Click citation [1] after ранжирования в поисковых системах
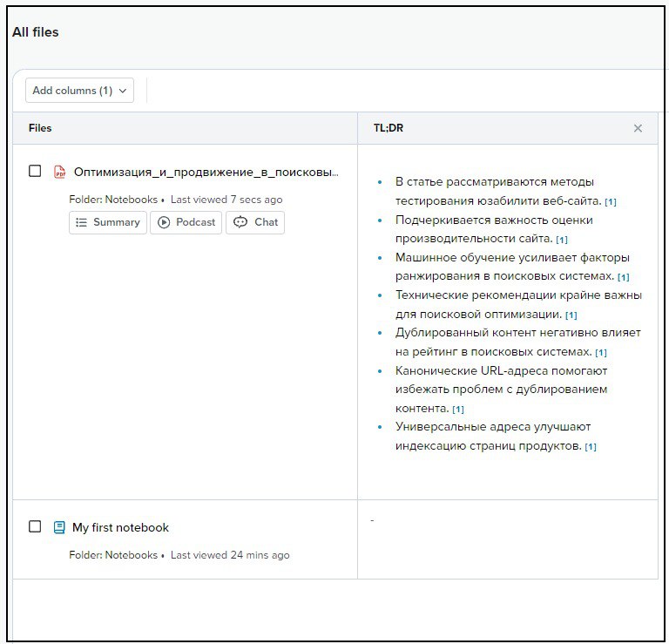The height and width of the screenshot is (644, 669). point(623,278)
